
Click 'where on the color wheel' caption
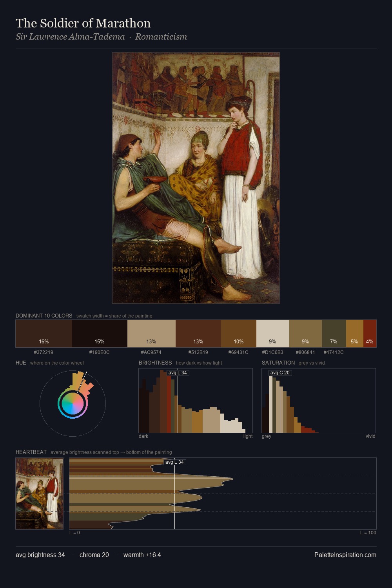57,363
